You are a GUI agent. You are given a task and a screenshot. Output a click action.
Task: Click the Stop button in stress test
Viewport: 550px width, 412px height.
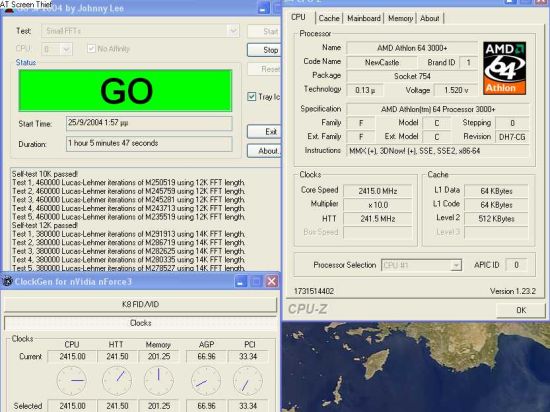[x=264, y=50]
